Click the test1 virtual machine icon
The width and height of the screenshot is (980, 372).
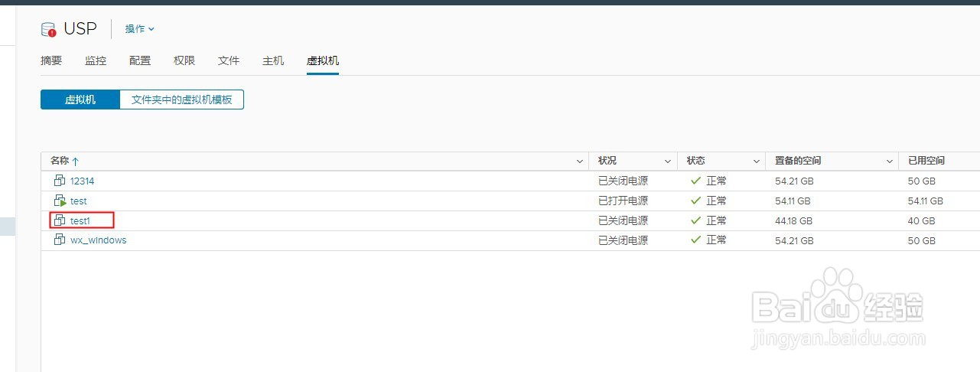coord(60,220)
